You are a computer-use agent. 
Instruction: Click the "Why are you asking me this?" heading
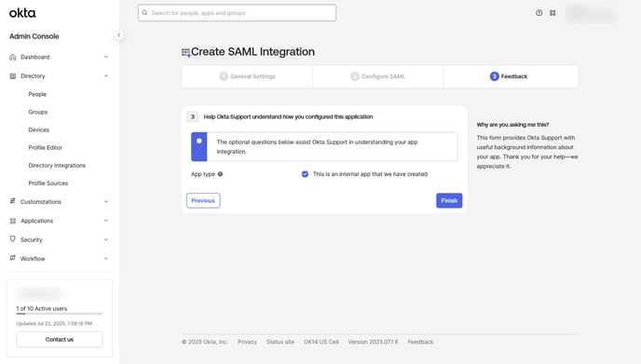(512, 125)
